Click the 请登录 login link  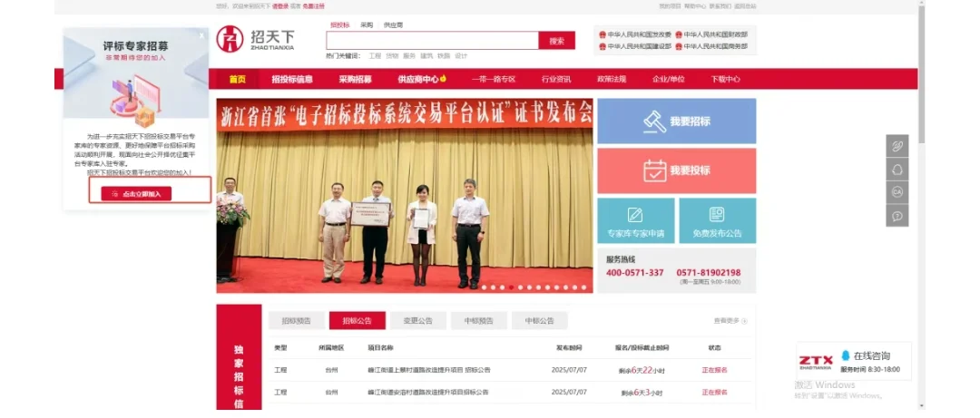coord(280,5)
